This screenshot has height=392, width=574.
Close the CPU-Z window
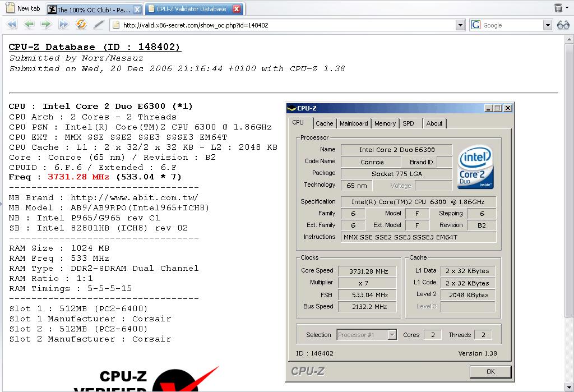[508, 108]
